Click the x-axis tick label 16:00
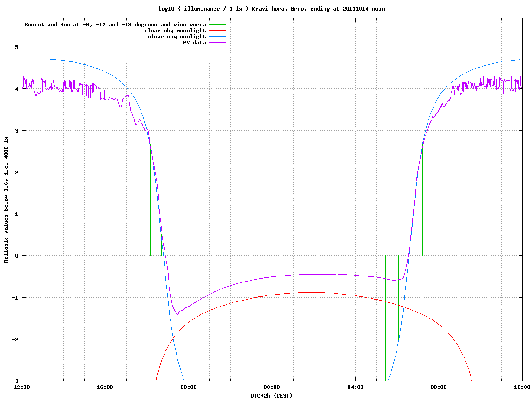Viewport: 532px width, 399px height. pyautogui.click(x=105, y=387)
